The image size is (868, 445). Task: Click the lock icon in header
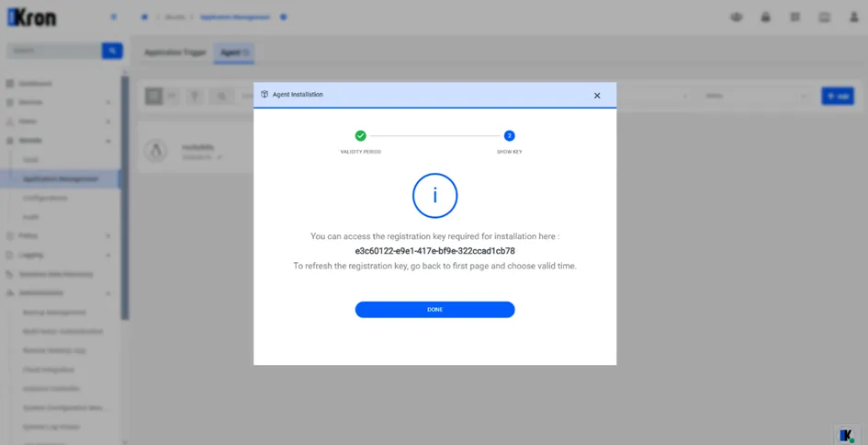pos(766,17)
